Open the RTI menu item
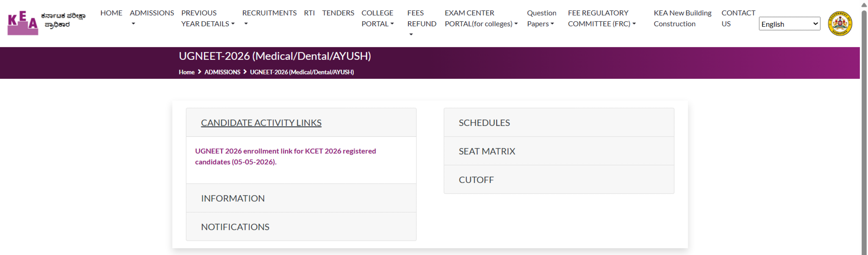This screenshot has width=868, height=255. (x=309, y=13)
